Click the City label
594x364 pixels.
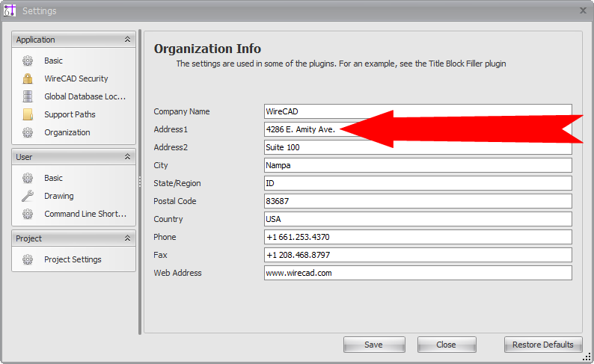(161, 165)
